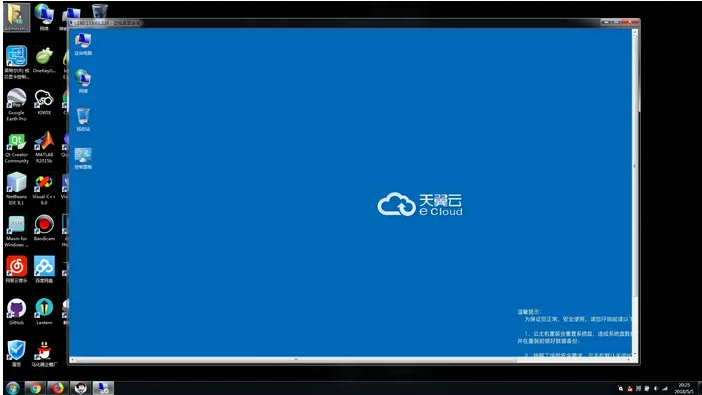Launch the Lantern shortcut
The image size is (702, 395).
(x=44, y=312)
